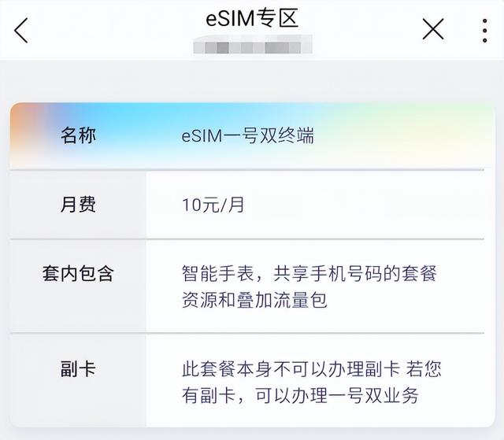504x440 pixels.
Task: Tap the 有副卡 text in last row
Action: pos(208,394)
